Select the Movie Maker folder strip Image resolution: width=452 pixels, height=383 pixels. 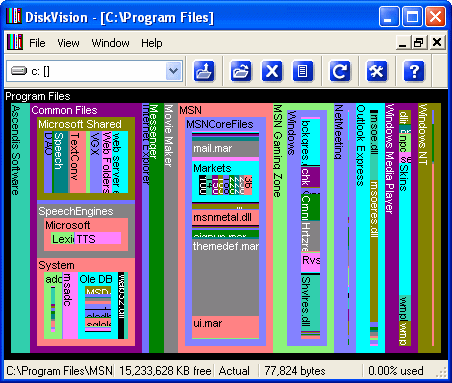pyautogui.click(x=171, y=228)
